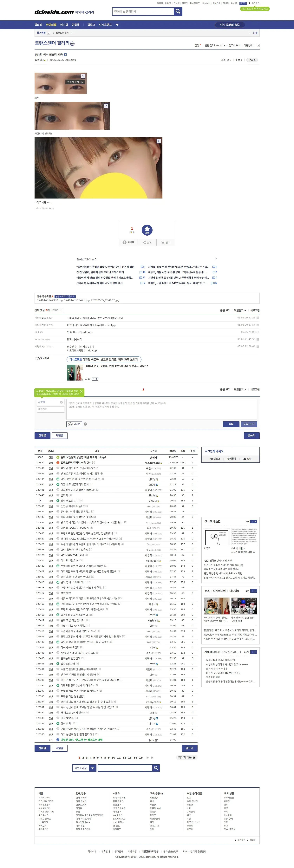Screen dimensions: 294x868
Task: Go to page 2 in pagination
Action: 83,757
